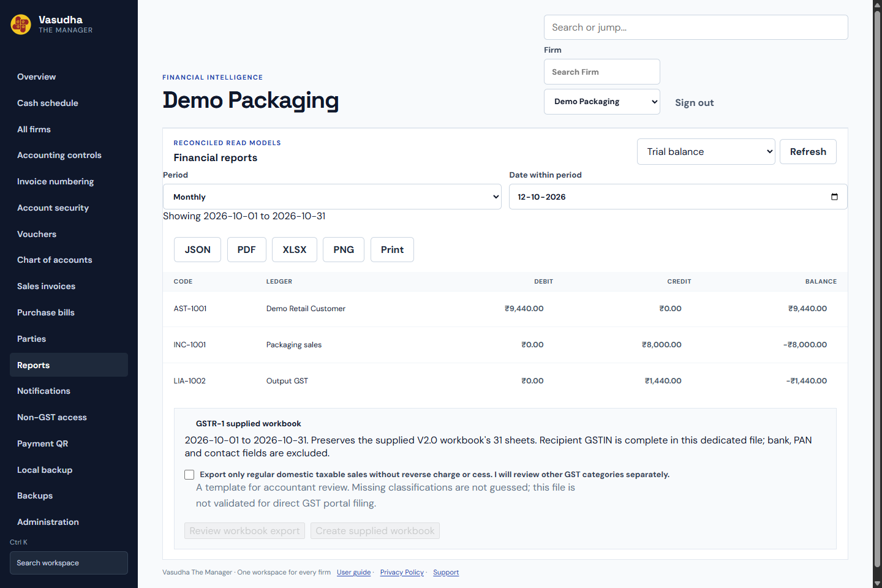
Task: Click the page vertical scrollbar
Action: [877, 288]
